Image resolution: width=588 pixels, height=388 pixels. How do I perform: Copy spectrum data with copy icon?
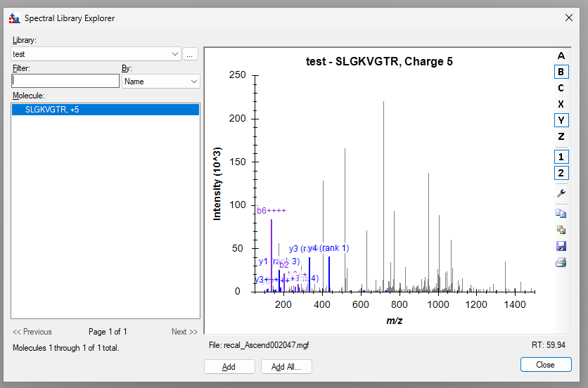click(x=561, y=213)
